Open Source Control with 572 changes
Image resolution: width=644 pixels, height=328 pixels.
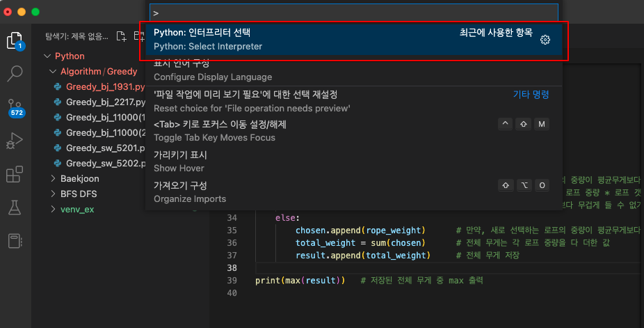click(x=15, y=107)
